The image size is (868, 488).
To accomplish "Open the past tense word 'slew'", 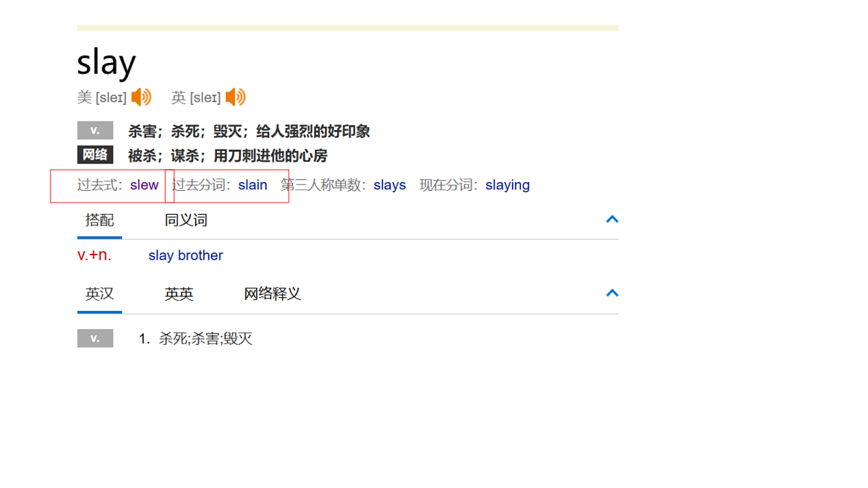I will coord(144,185).
